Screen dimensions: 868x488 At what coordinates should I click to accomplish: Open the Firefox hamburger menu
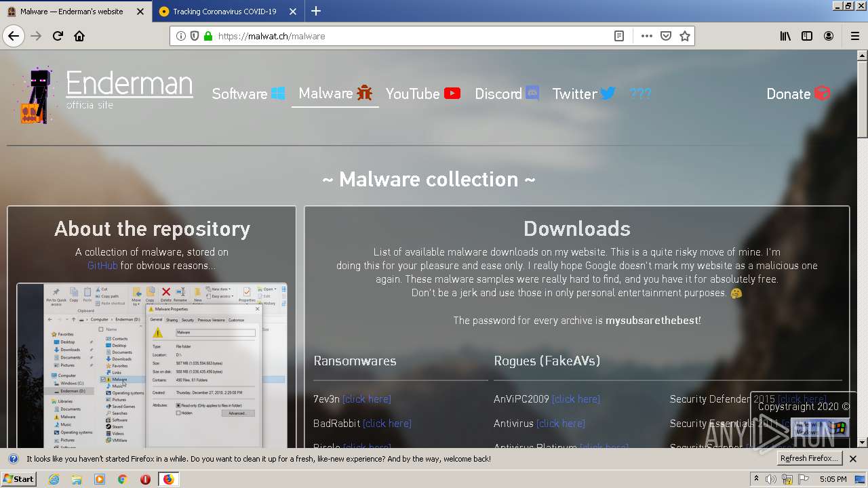pyautogui.click(x=854, y=36)
